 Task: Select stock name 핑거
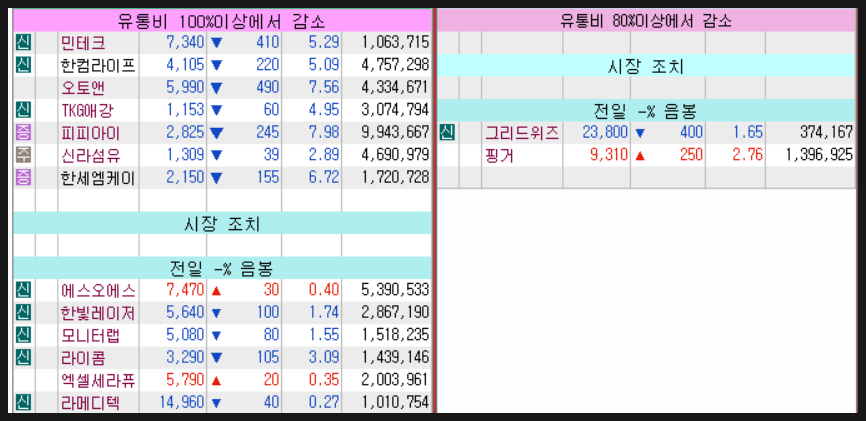(499, 156)
